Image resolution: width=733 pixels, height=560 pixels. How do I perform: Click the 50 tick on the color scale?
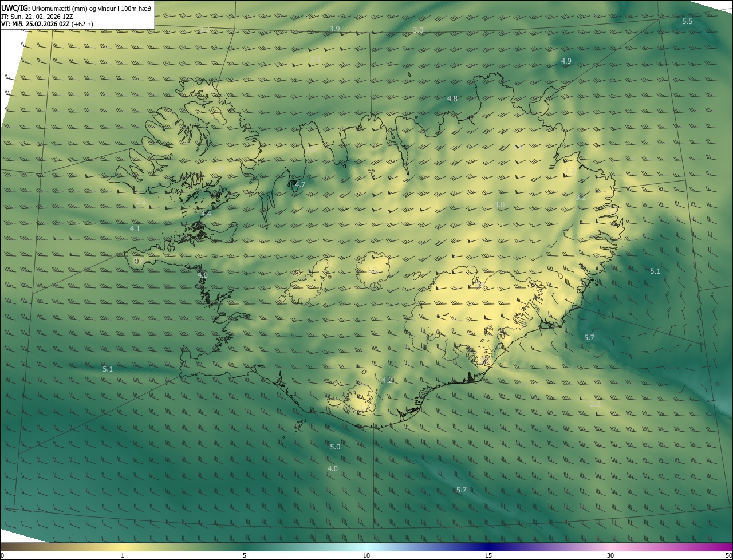tap(728, 555)
